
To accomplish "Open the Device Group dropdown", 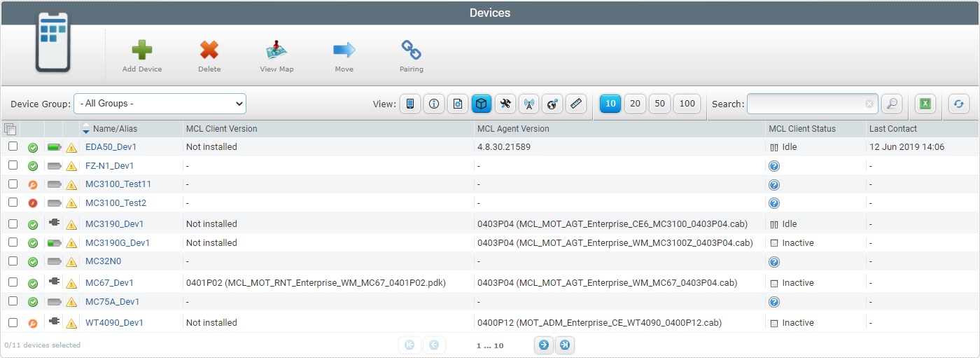I will pyautogui.click(x=160, y=104).
